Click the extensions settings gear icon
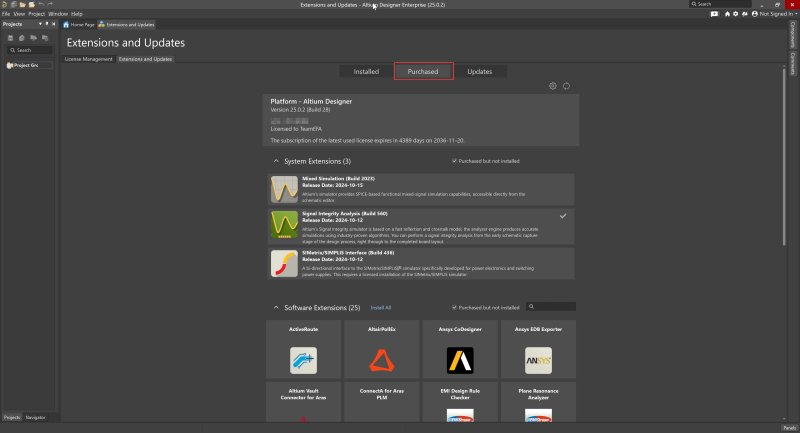Viewport: 800px width, 433px height. [x=553, y=86]
